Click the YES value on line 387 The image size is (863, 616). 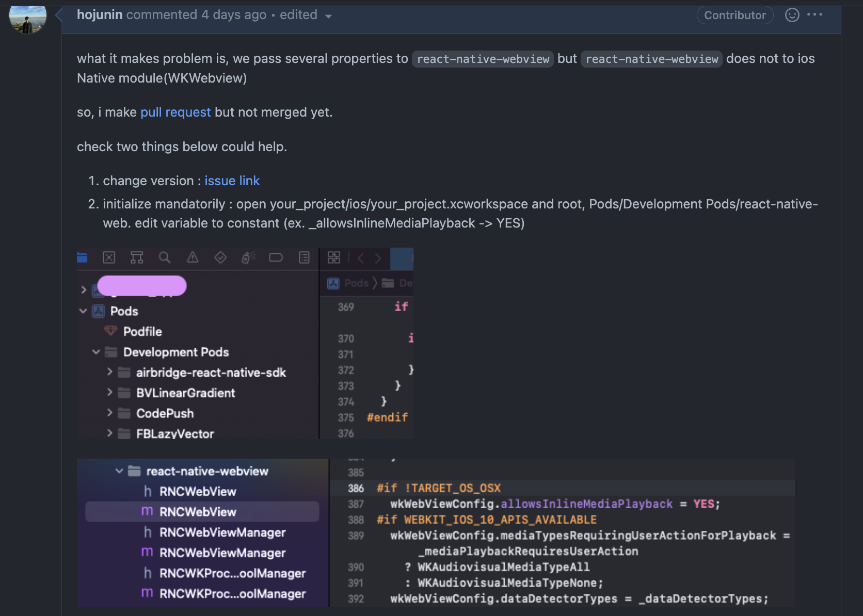coord(704,504)
